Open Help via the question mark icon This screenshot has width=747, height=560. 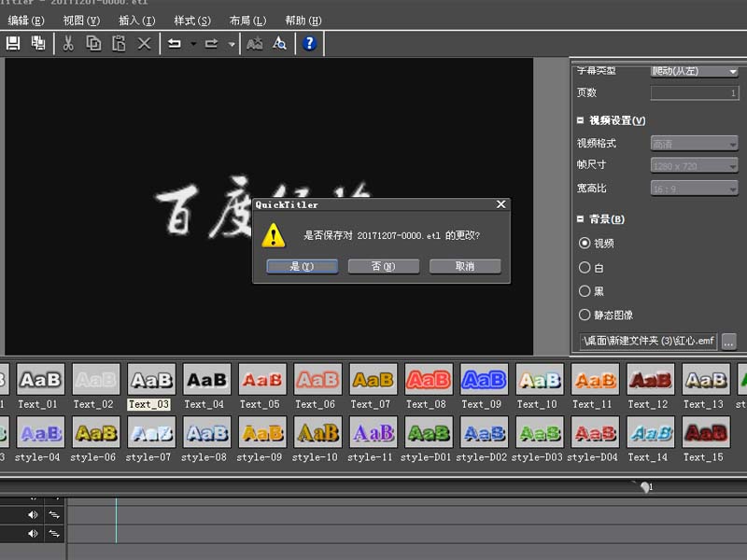point(309,43)
